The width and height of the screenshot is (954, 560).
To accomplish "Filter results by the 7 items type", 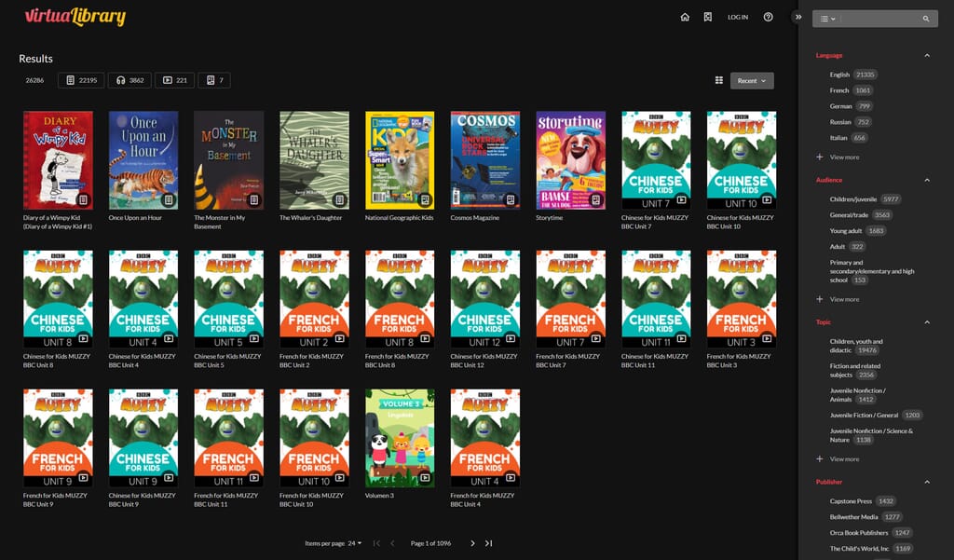I will [214, 80].
